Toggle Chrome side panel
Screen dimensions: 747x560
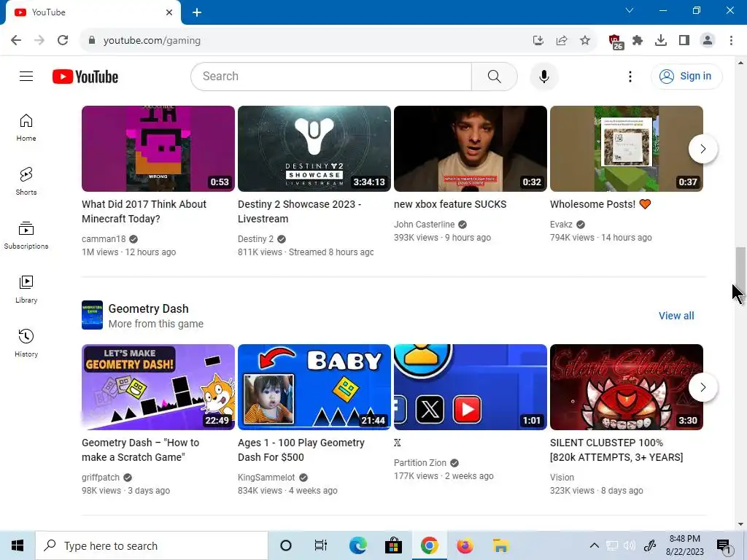684,41
